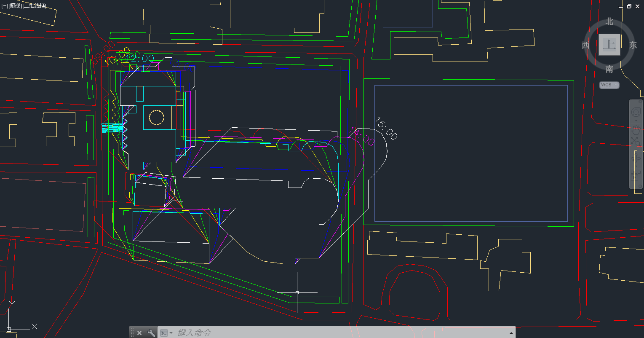Open the [-] viewport controls menu
644x338 pixels.
point(4,5)
